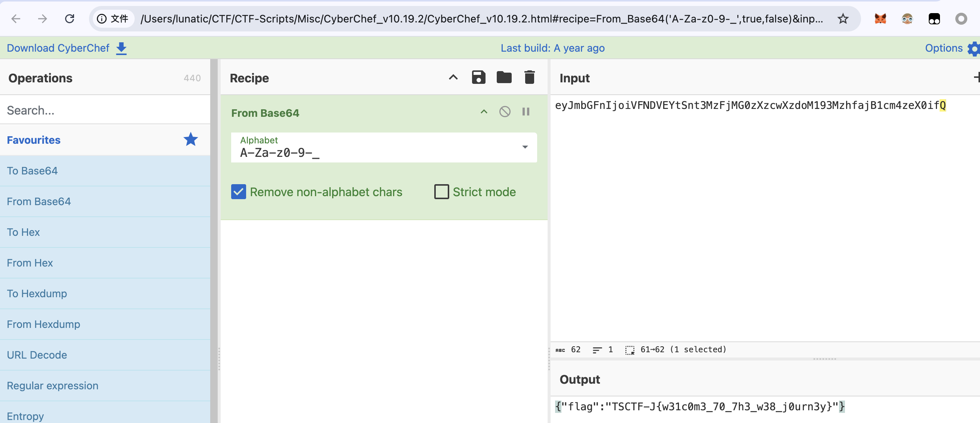The height and width of the screenshot is (423, 980).
Task: Click the divider between Input and Output
Action: click(x=824, y=359)
